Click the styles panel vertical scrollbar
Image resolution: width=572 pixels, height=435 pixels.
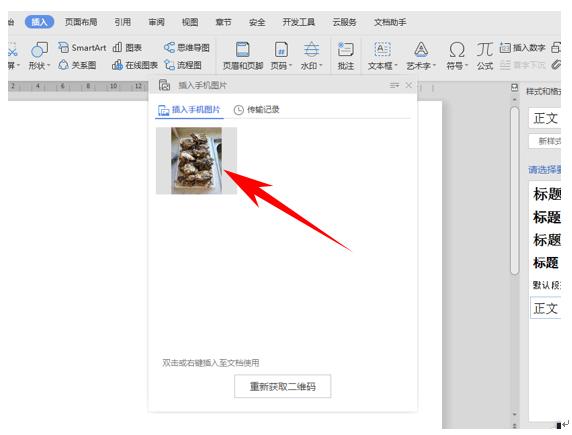click(x=515, y=190)
